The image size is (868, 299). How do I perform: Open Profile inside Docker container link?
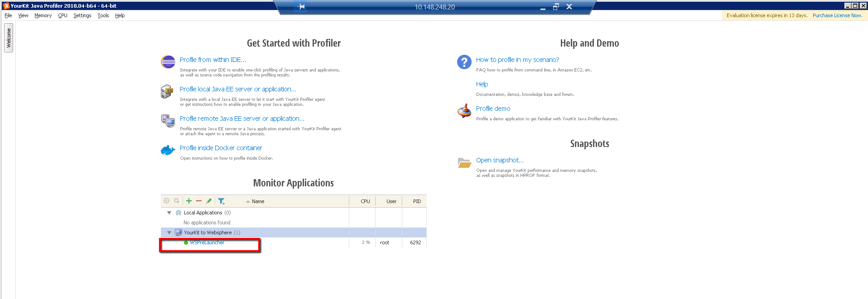point(221,148)
